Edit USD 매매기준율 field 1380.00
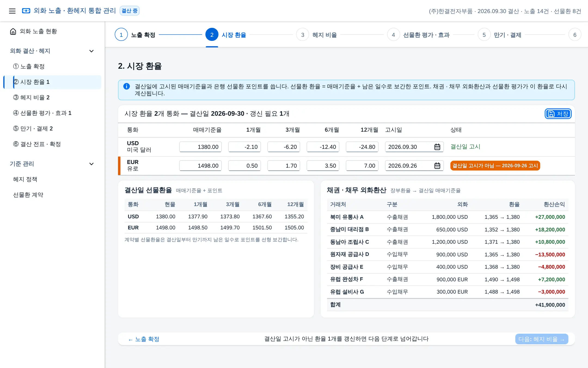The width and height of the screenshot is (588, 368). coord(200,147)
